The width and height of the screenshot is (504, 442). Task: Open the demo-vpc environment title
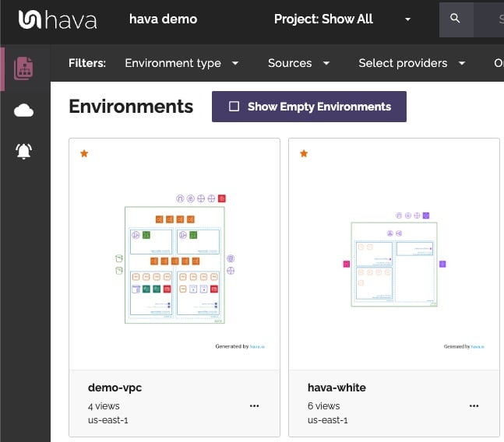point(115,388)
